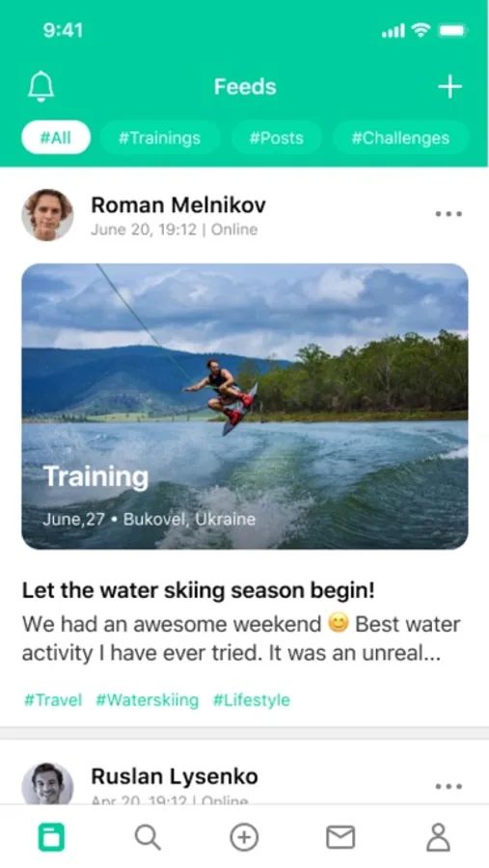
Task: Open Ruslan Lysenko post options menu
Action: pos(448,786)
